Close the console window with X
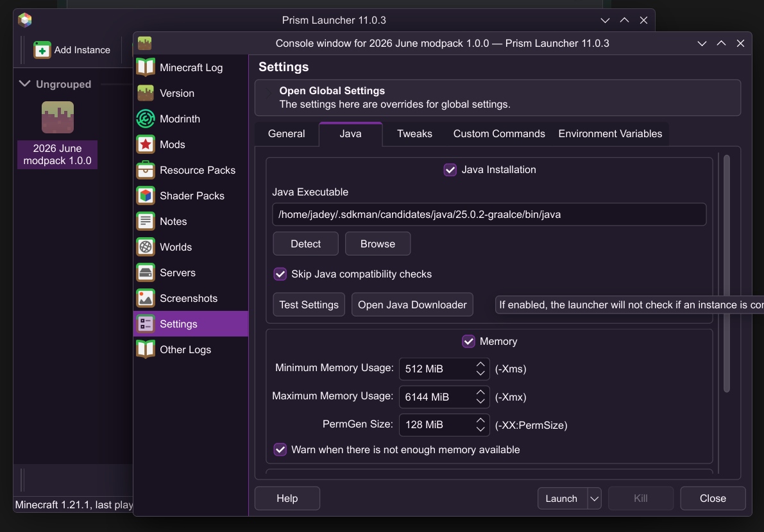The width and height of the screenshot is (764, 532). (741, 44)
